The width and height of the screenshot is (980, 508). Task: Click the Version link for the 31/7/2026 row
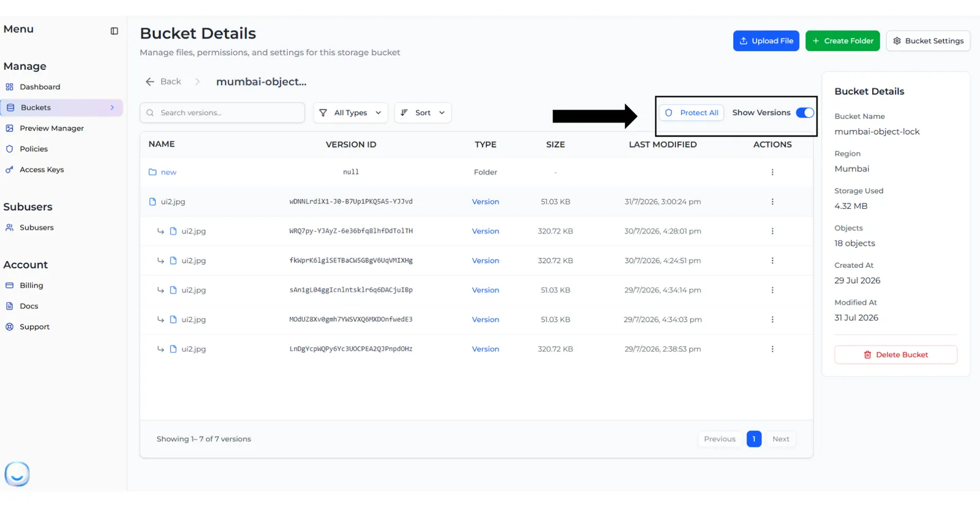[485, 202]
